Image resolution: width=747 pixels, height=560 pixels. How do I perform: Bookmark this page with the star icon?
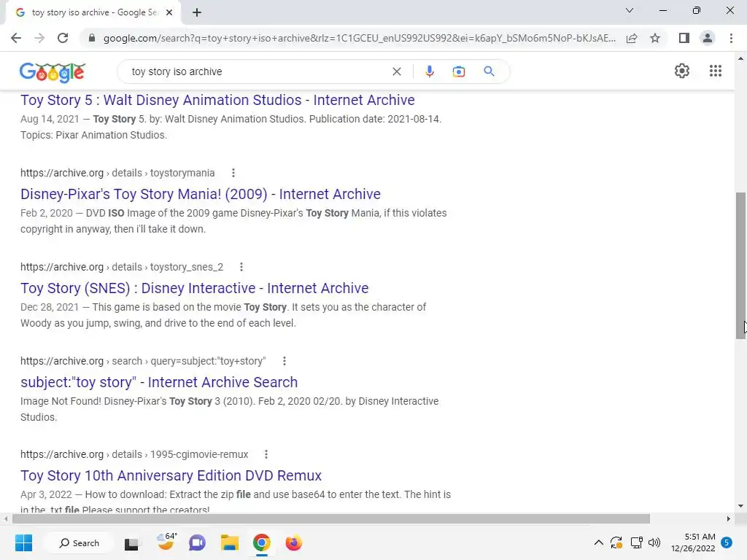tap(655, 38)
